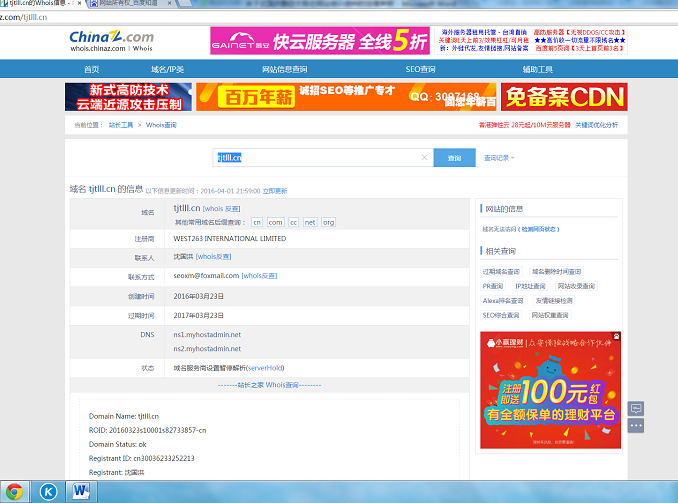
Task: Click the floating feedback chat icon
Action: point(636,408)
